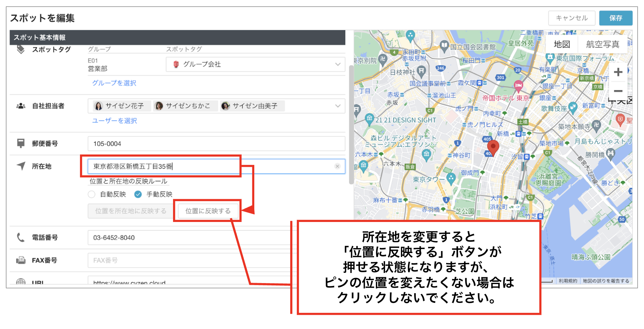Click the 電話番号 phone icon
The width and height of the screenshot is (644, 329).
click(21, 238)
